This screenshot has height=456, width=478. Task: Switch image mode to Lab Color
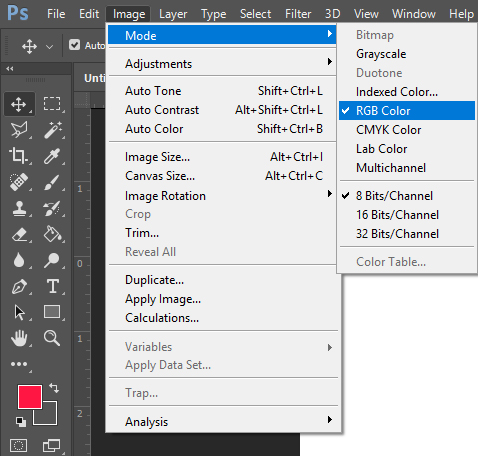click(x=407, y=149)
